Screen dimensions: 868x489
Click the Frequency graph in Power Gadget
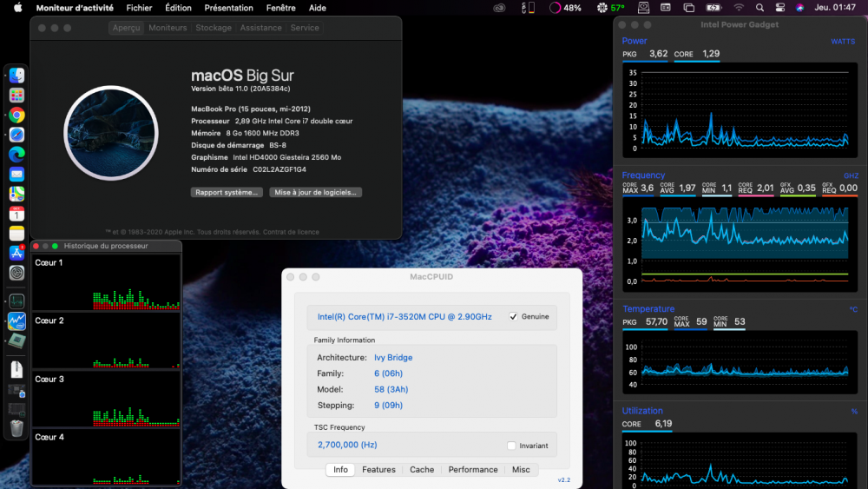[x=740, y=244]
